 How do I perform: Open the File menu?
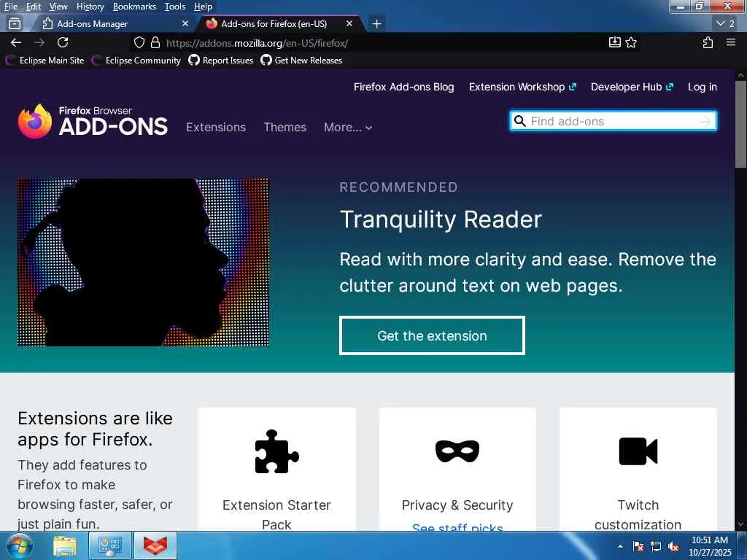coord(10,7)
